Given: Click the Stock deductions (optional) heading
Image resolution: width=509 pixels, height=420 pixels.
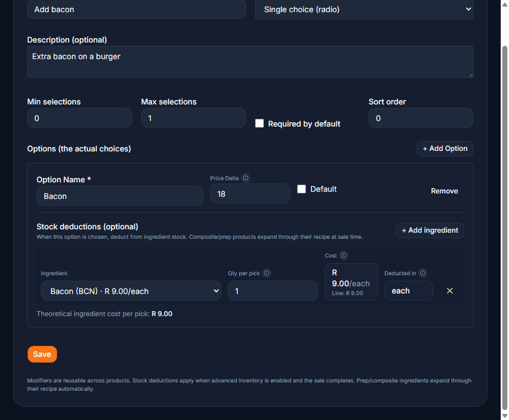Looking at the screenshot, I should tap(87, 227).
